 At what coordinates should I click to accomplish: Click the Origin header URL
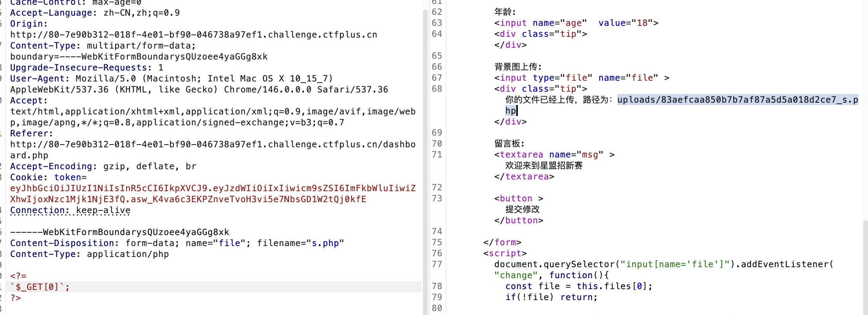193,35
